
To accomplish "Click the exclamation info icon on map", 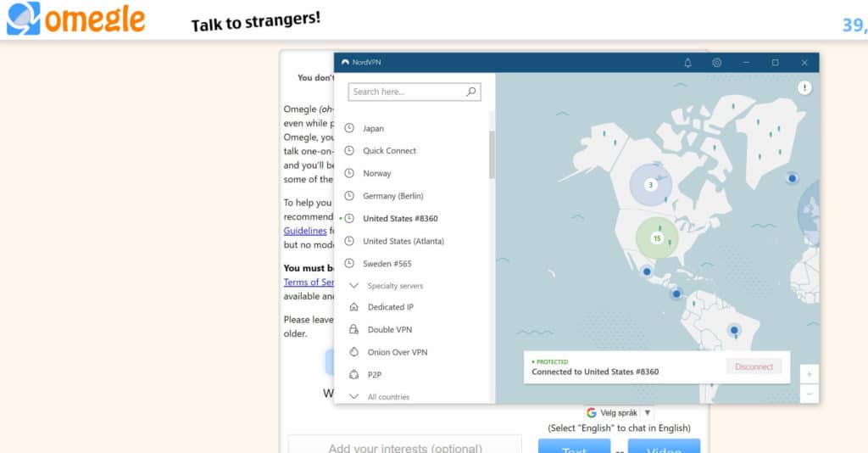I will pos(804,87).
